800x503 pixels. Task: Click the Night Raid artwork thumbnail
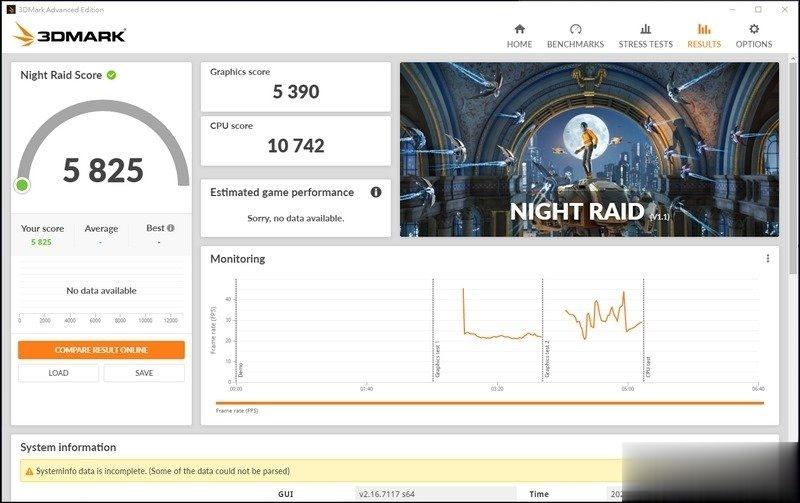[589, 149]
